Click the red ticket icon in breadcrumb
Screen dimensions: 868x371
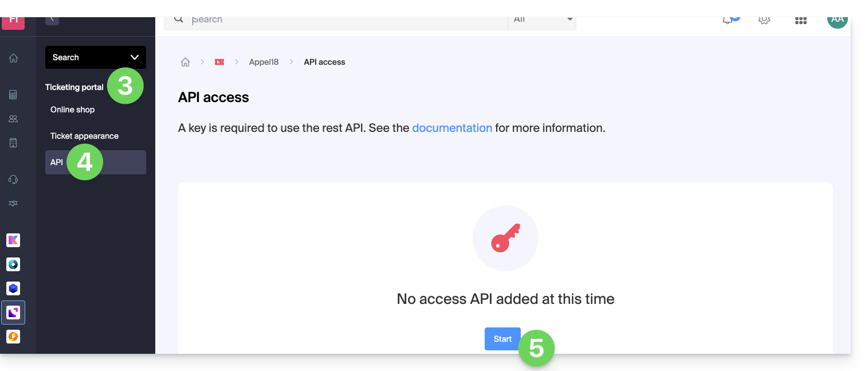(x=219, y=62)
